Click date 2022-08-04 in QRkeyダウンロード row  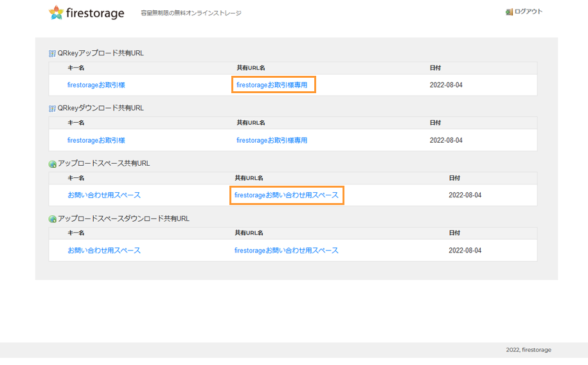(446, 140)
